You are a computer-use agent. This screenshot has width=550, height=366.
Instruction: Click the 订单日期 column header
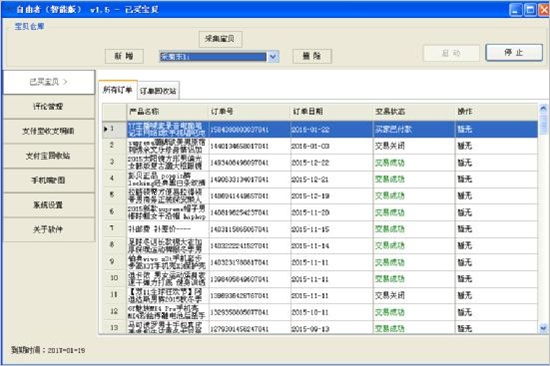(x=331, y=112)
